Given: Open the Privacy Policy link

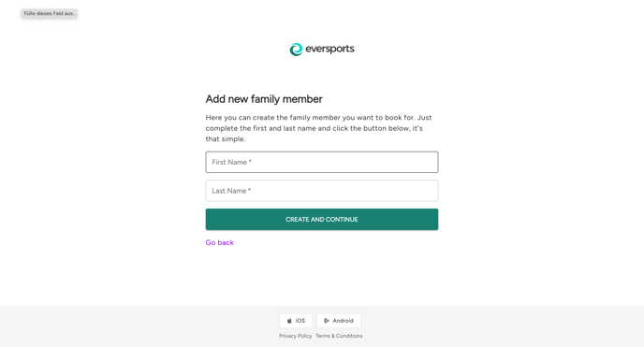Looking at the screenshot, I should 295,336.
